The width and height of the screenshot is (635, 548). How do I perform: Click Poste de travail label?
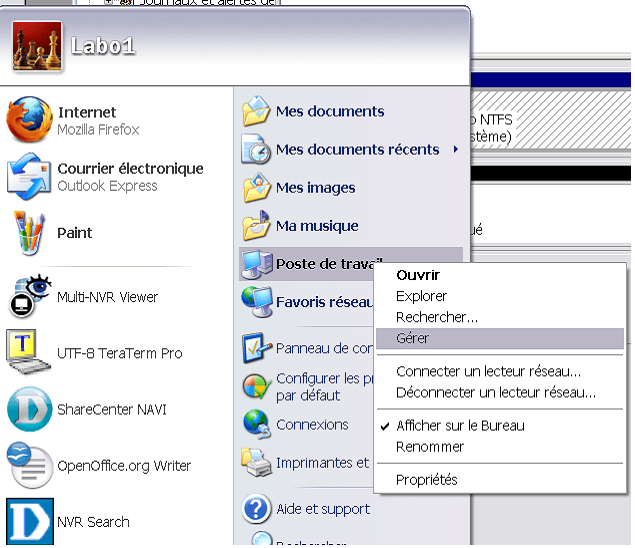329,264
